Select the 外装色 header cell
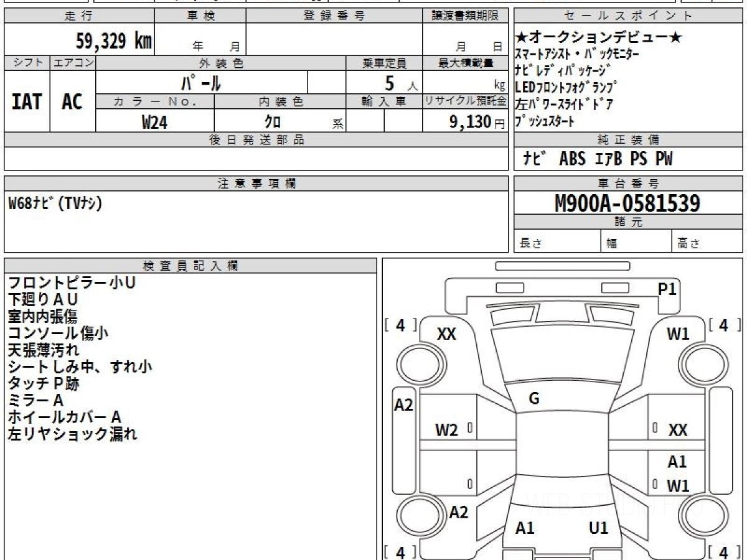This screenshot has height=560, width=747. [221, 63]
